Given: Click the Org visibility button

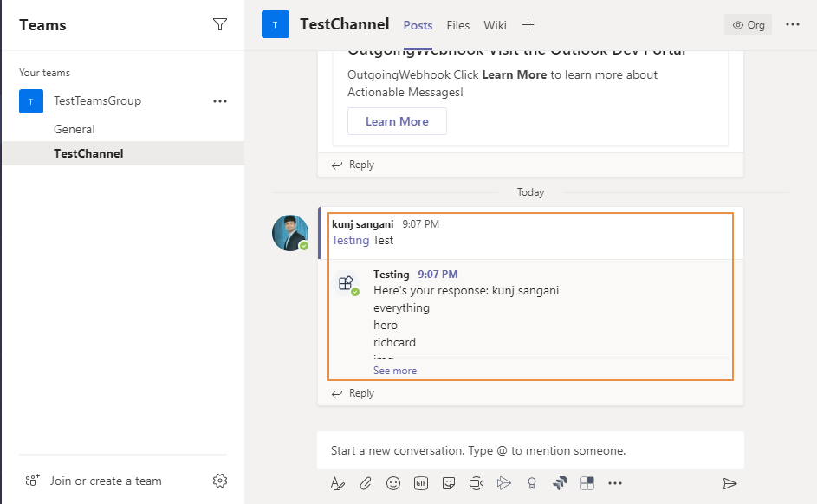Looking at the screenshot, I should 749,24.
